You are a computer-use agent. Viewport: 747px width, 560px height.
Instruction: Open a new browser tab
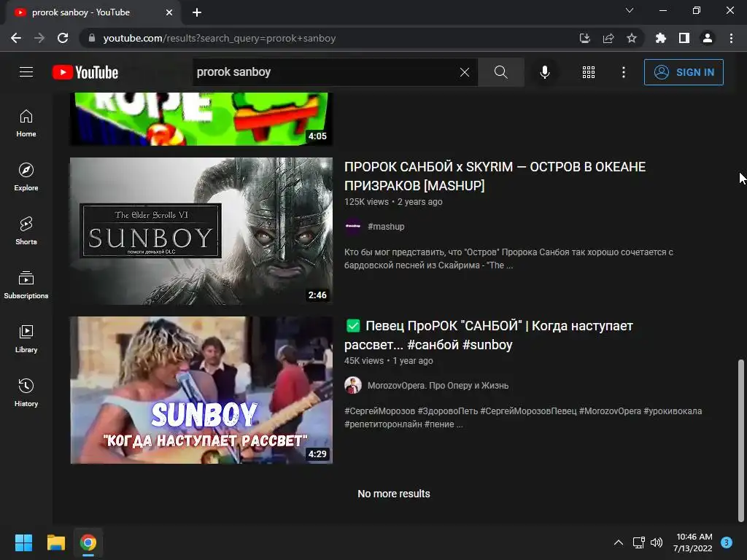197,12
